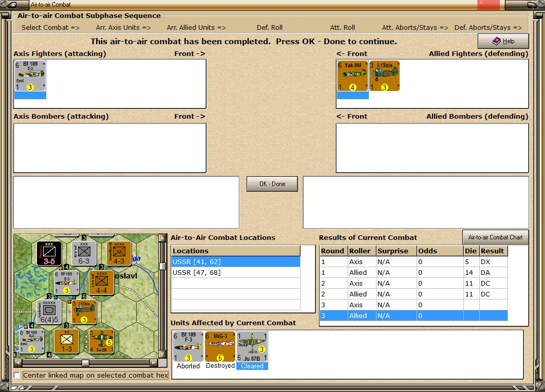Open the Help button
The height and width of the screenshot is (392, 545).
point(503,41)
